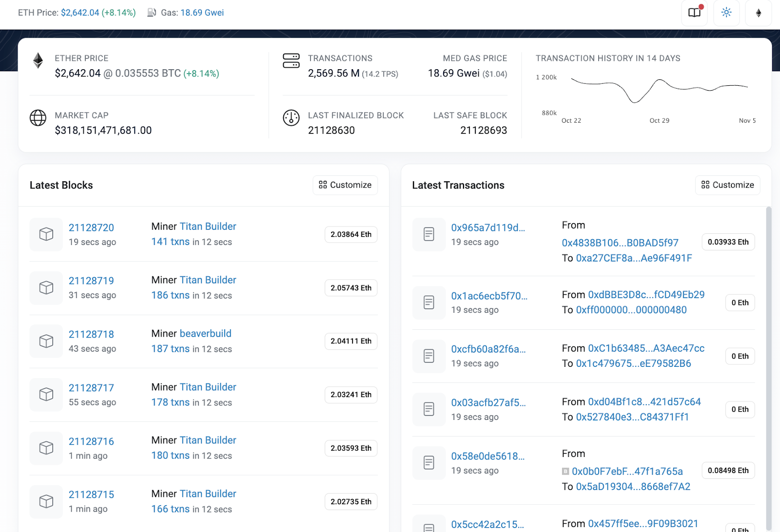Open Customize for Latest Transactions
This screenshot has height=532, width=780.
[x=727, y=185]
